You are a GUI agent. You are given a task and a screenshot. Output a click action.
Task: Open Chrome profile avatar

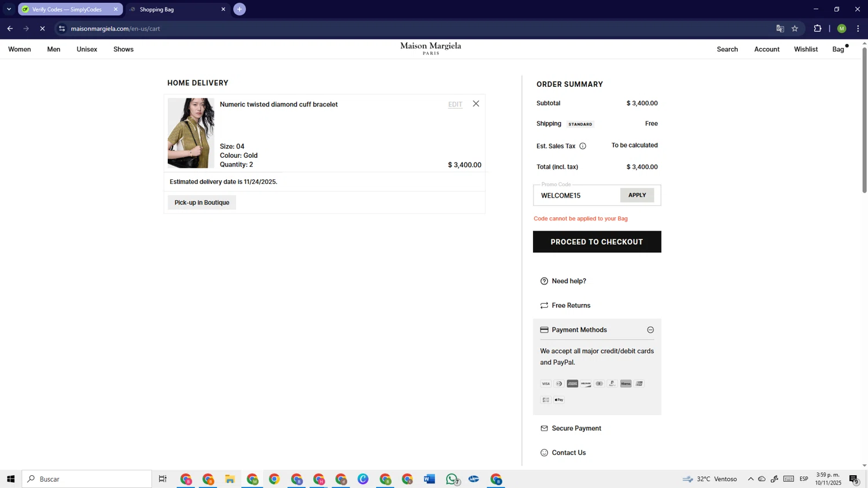(841, 28)
